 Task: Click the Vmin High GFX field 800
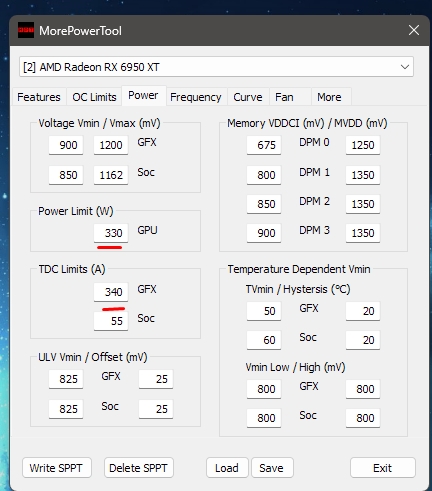coord(363,389)
